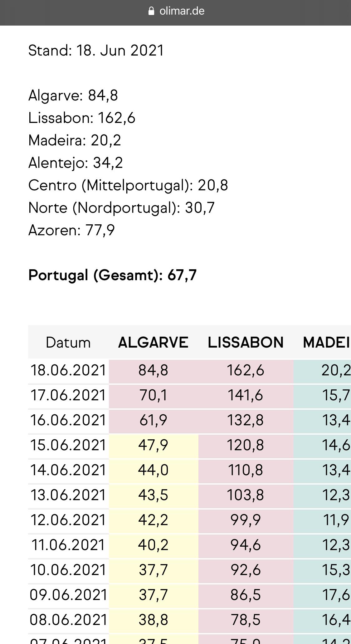Click the Stand: 18. Jun 2021 text
This screenshot has height=644, width=351.
tap(96, 51)
